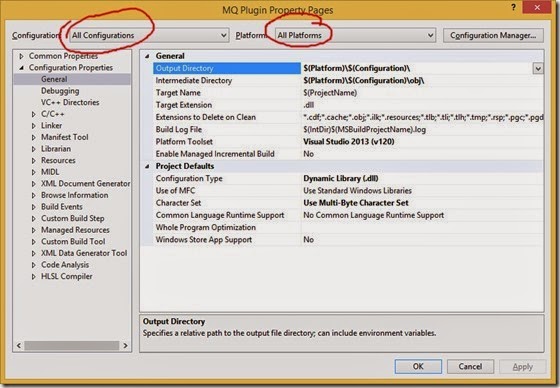Expand the Custom Build Step node arrow
The image size is (560, 388).
coord(34,218)
